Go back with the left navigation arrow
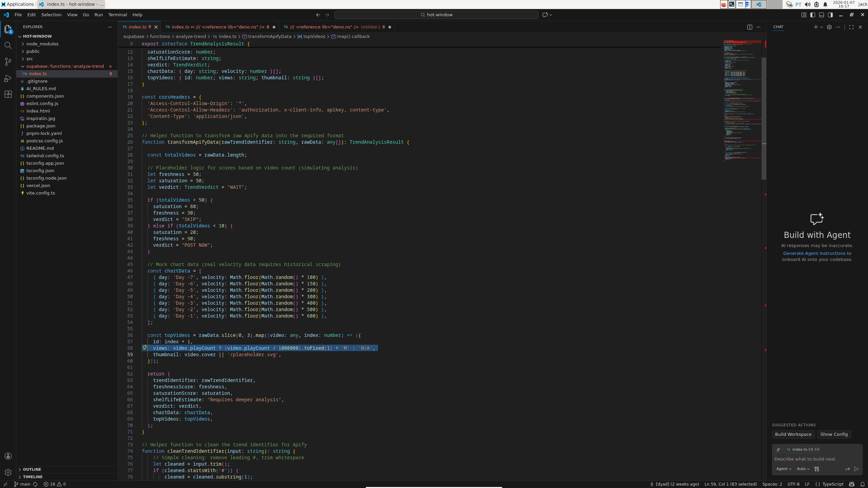The image size is (868, 488). [318, 15]
